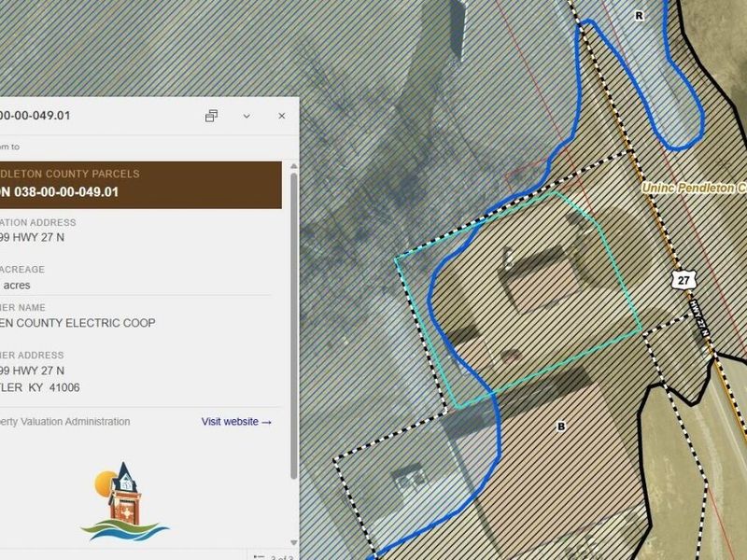
Task: Click the B zoning label marker
Action: click(x=561, y=427)
